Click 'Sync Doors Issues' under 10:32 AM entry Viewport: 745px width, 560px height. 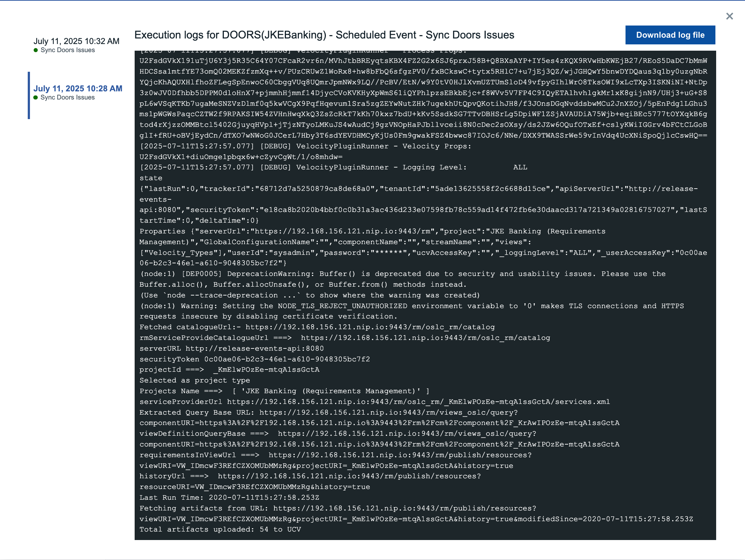(68, 50)
